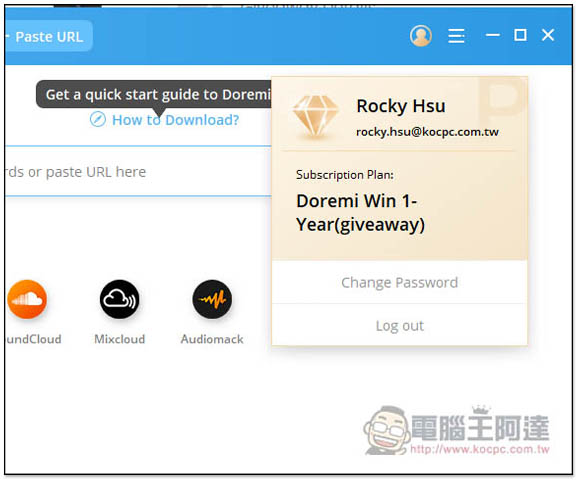
Task: Open the hamburger menu icon
Action: tap(456, 36)
